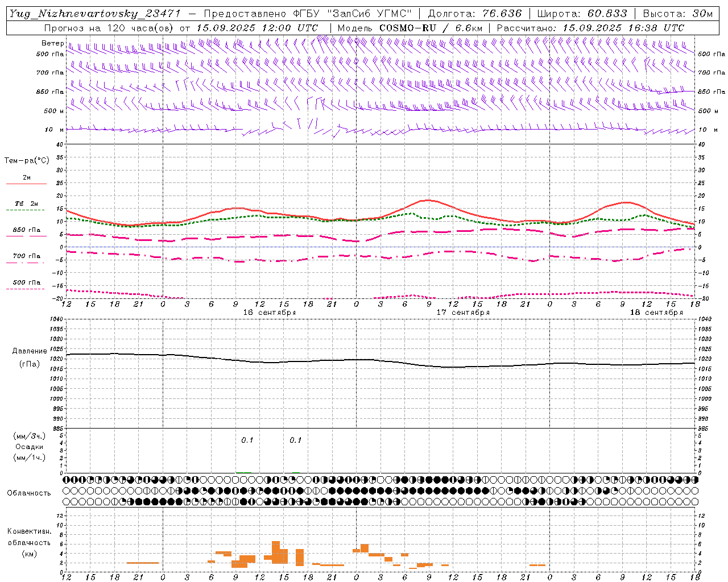Viewport: 728px width, 582px height.
Task: Click the '(мм/1ч.)' precipitation unit label
Action: point(30,458)
